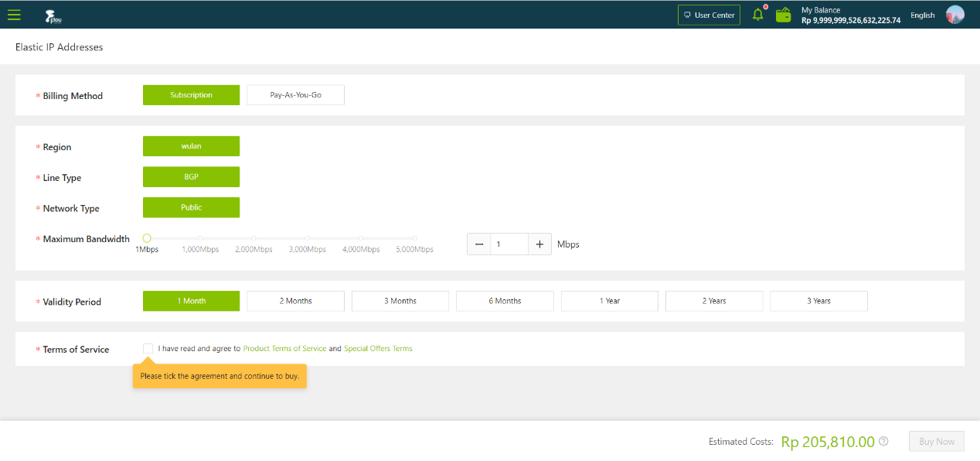Click estimated costs help question icon
This screenshot has height=461, width=980.
pyautogui.click(x=883, y=441)
